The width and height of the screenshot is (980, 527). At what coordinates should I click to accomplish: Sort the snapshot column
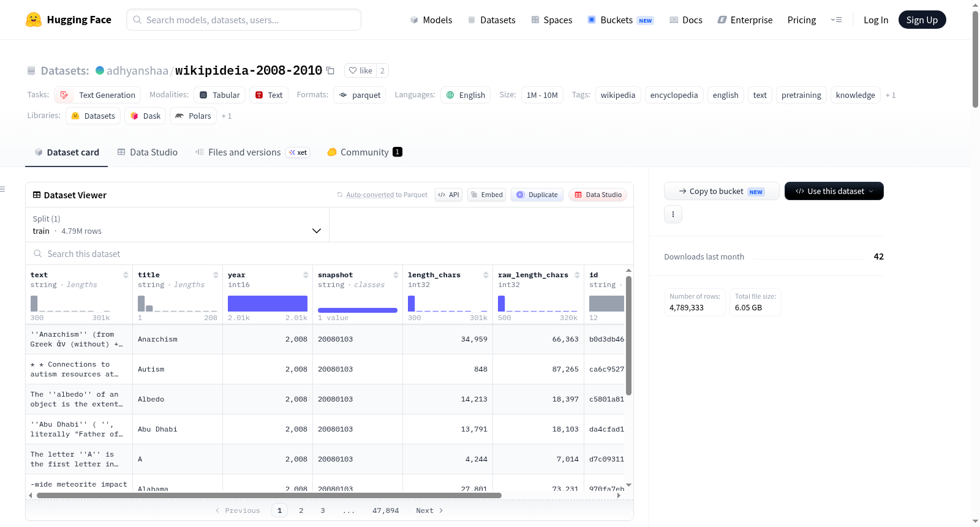tap(396, 275)
